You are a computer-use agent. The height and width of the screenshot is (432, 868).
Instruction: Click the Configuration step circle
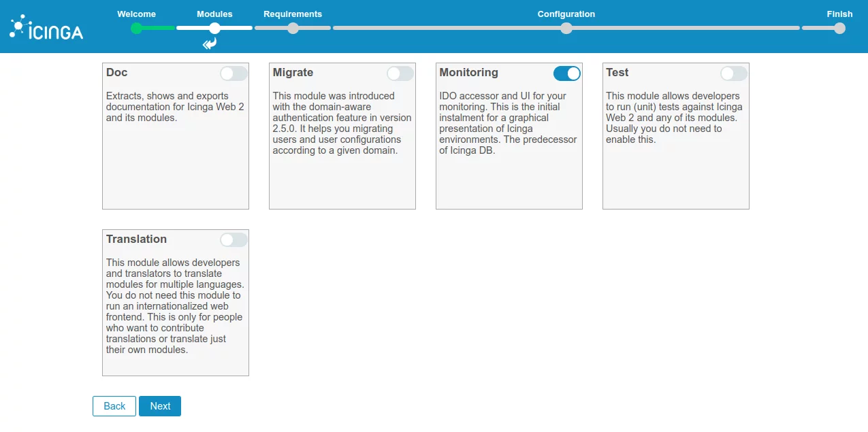[x=566, y=28]
